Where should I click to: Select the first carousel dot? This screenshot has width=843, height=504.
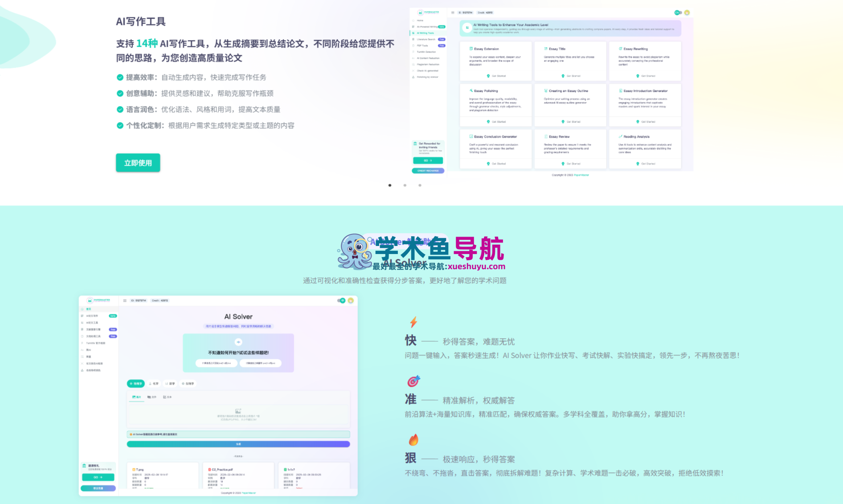390,185
